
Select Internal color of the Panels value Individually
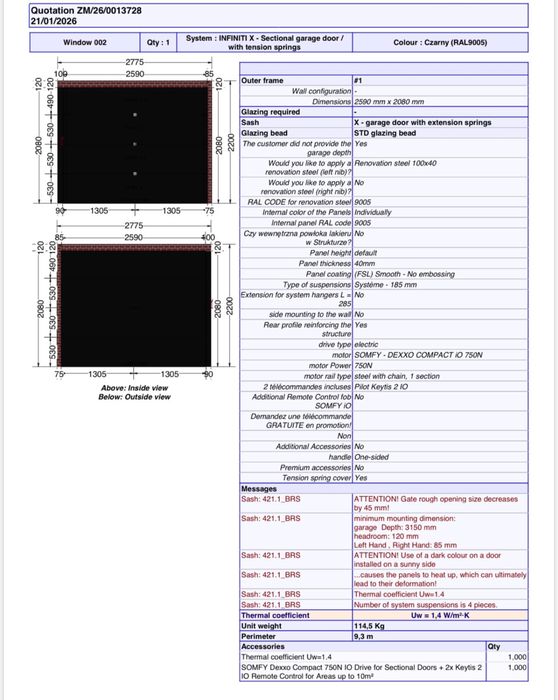[373, 212]
